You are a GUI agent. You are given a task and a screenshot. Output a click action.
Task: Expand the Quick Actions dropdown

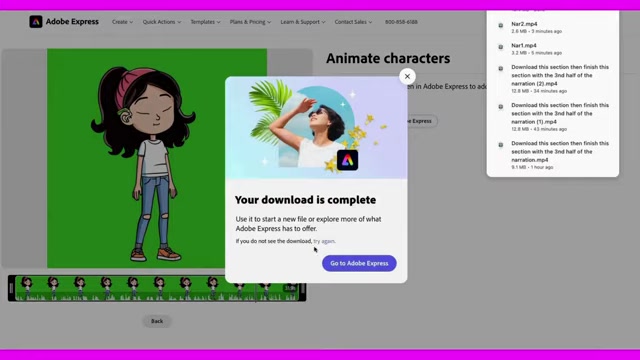point(162,22)
